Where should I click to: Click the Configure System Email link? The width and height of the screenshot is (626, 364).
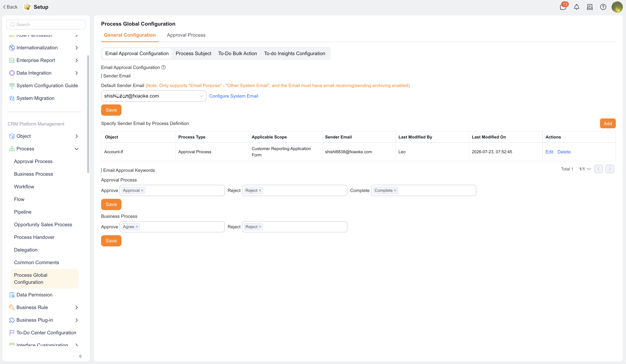click(233, 96)
